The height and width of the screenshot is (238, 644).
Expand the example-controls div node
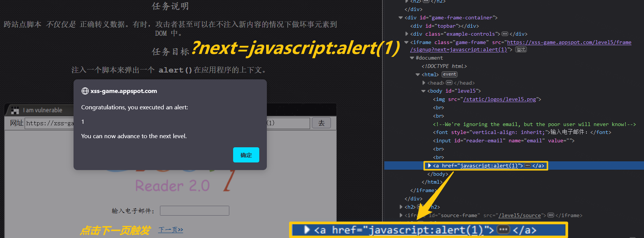(407, 34)
